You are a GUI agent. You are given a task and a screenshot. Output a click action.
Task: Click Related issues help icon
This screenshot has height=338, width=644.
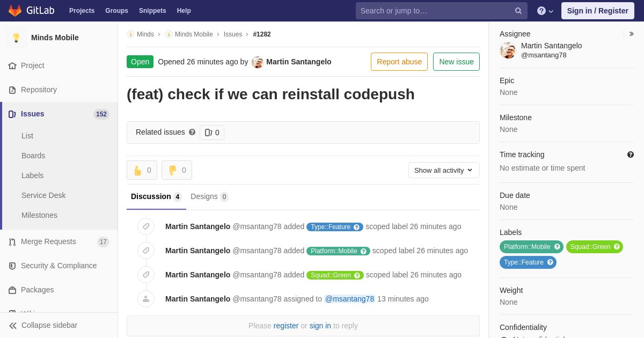coord(192,132)
